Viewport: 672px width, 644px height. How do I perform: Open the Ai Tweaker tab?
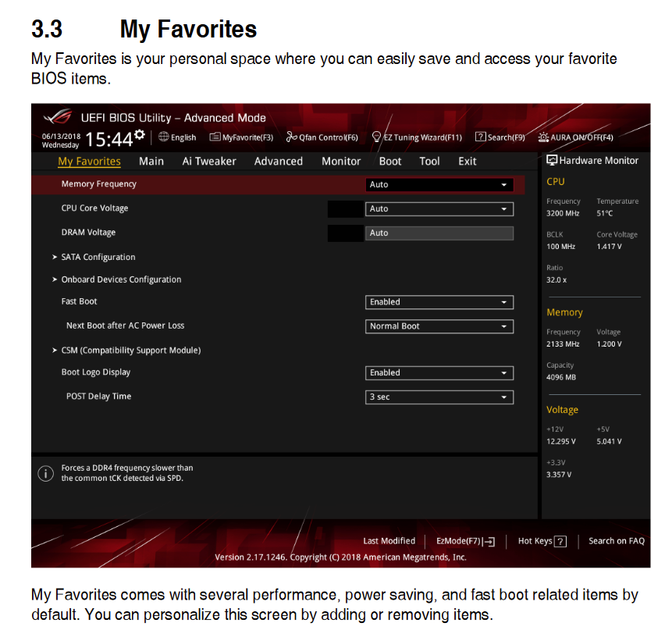209,162
